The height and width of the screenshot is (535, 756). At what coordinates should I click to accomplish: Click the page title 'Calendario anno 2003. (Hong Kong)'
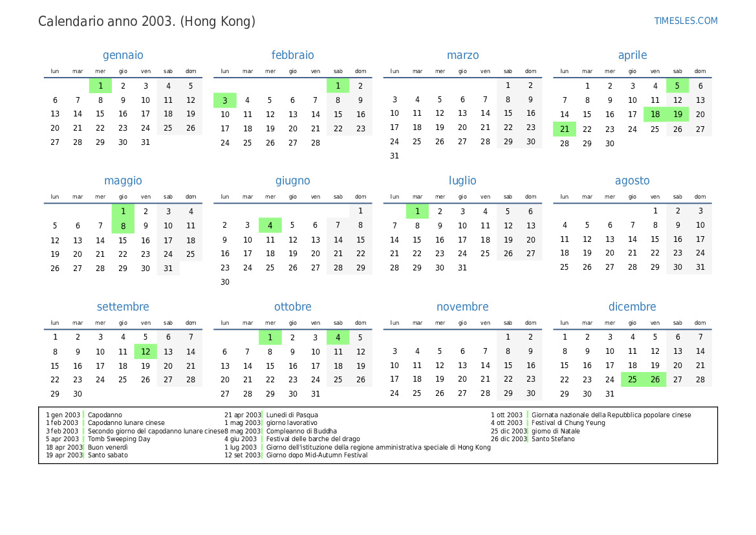coord(147,21)
